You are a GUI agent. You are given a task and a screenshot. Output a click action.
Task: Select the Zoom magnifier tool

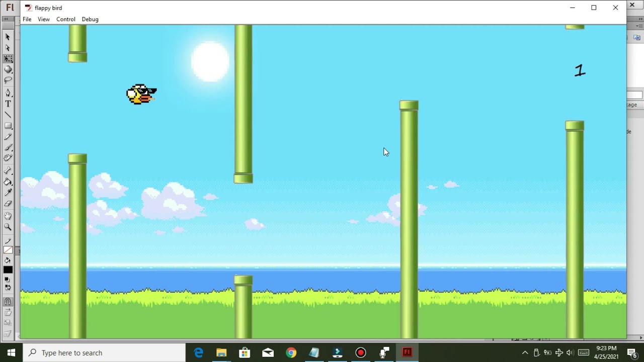[8, 227]
